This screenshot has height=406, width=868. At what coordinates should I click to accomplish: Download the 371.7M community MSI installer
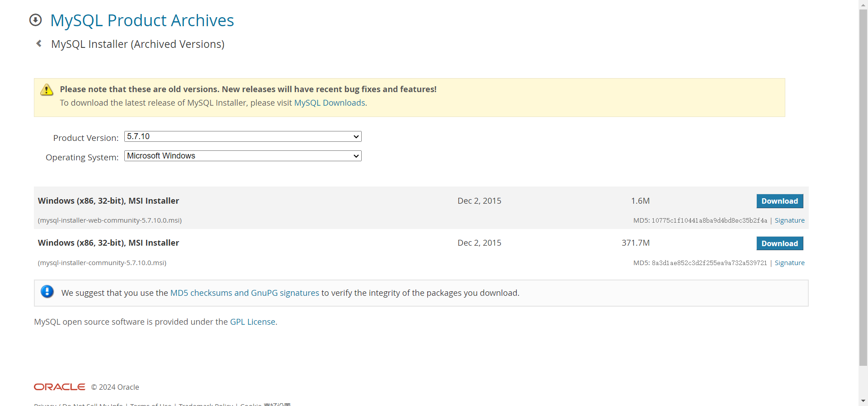pos(779,243)
